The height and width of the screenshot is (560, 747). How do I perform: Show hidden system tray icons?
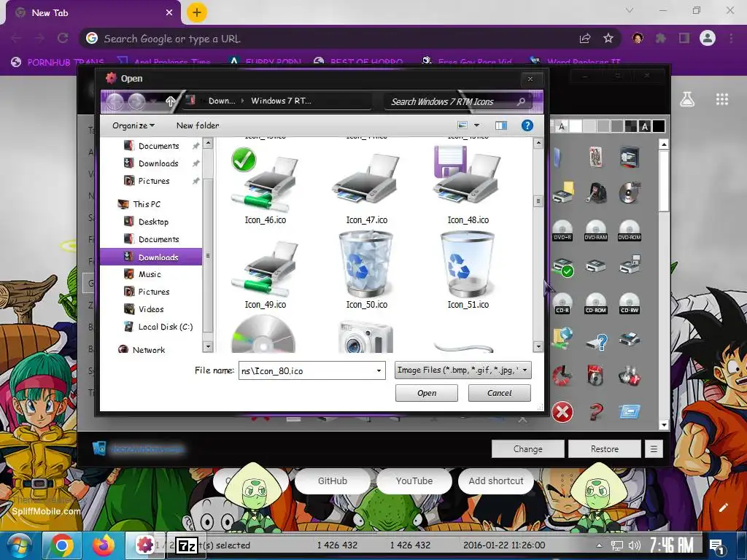[599, 545]
